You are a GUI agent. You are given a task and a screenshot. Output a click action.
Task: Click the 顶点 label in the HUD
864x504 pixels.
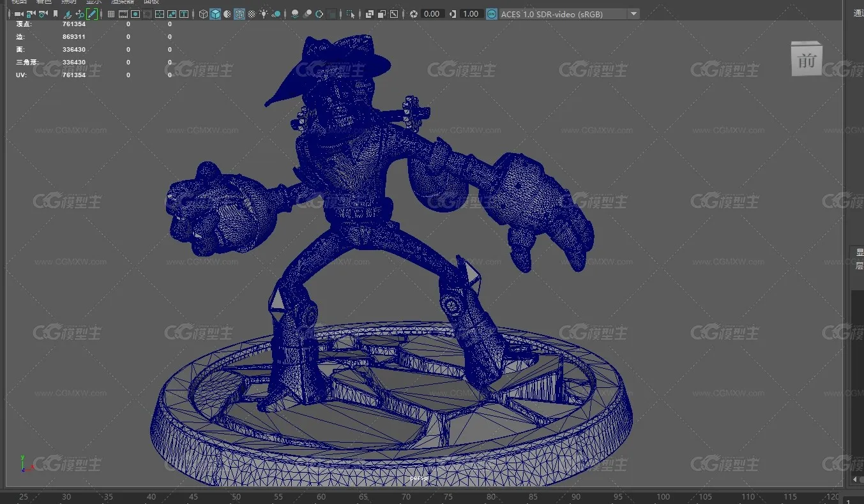click(x=24, y=24)
